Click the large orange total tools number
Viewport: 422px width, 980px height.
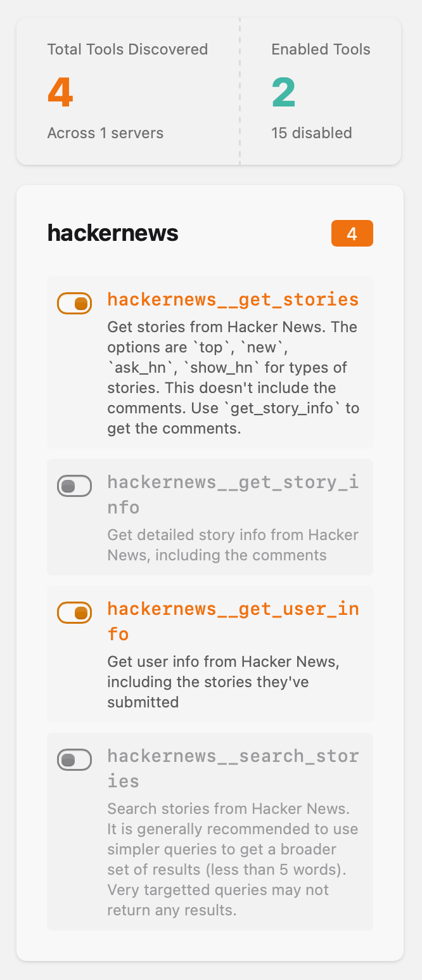[x=60, y=93]
